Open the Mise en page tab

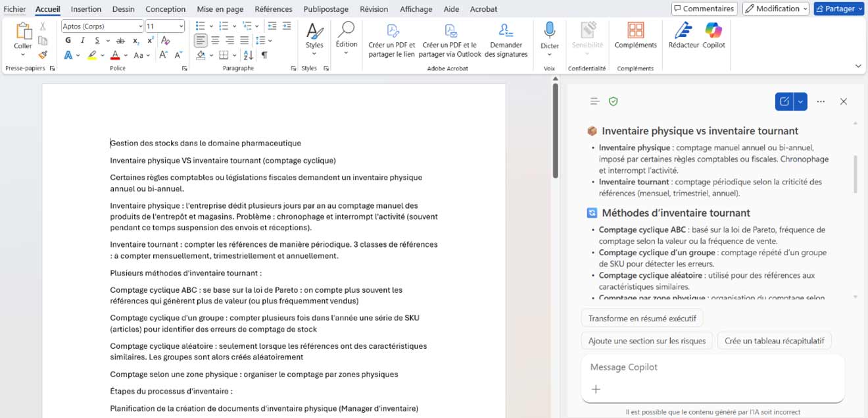click(x=220, y=9)
